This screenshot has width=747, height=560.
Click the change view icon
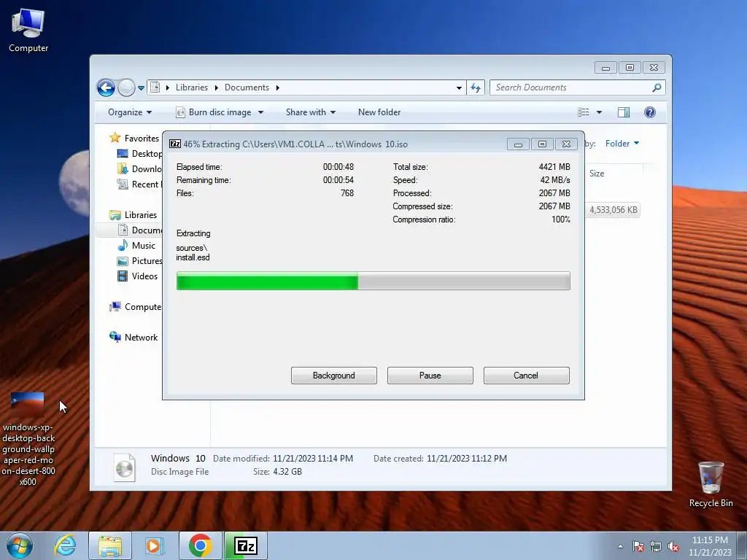click(x=584, y=112)
